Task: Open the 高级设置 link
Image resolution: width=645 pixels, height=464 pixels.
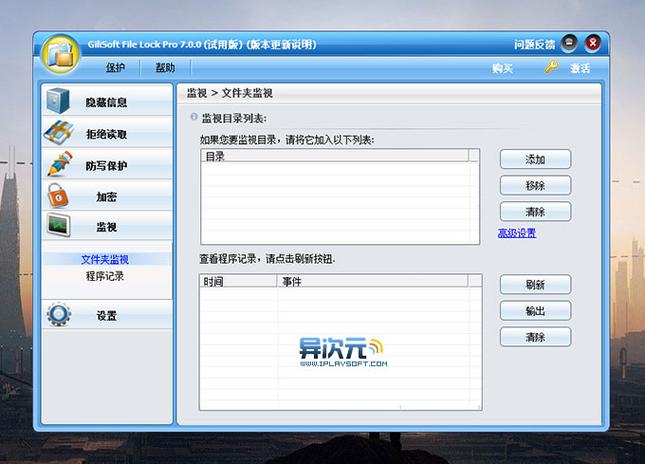Action: coord(517,233)
